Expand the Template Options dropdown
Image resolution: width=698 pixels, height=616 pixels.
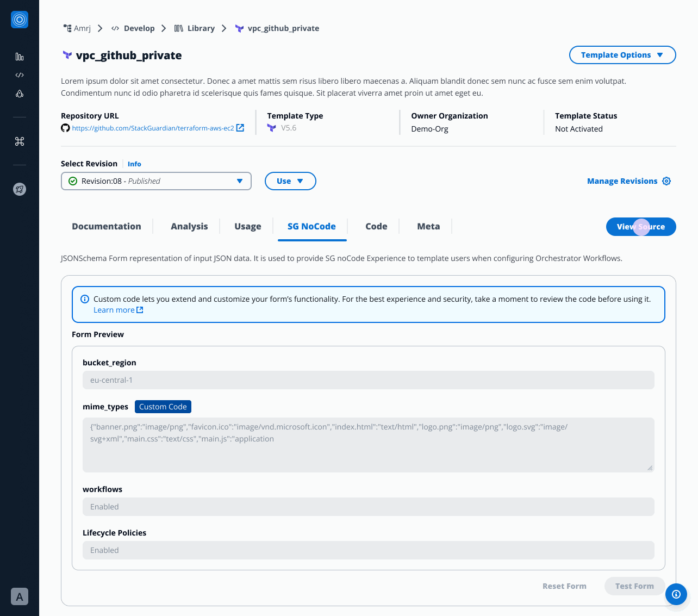click(x=622, y=55)
